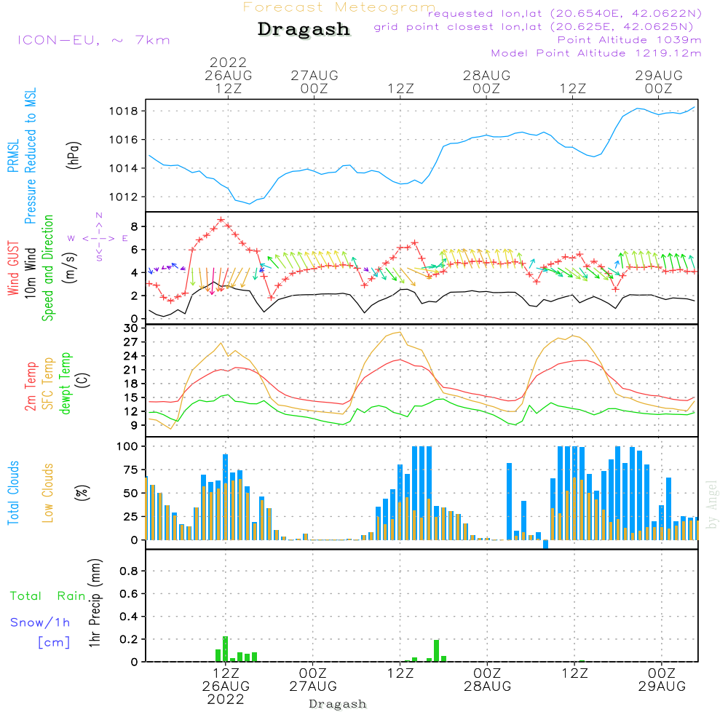The width and height of the screenshot is (728, 728).
Task: Click the 30 tick on temperature axis
Action: (x=131, y=328)
